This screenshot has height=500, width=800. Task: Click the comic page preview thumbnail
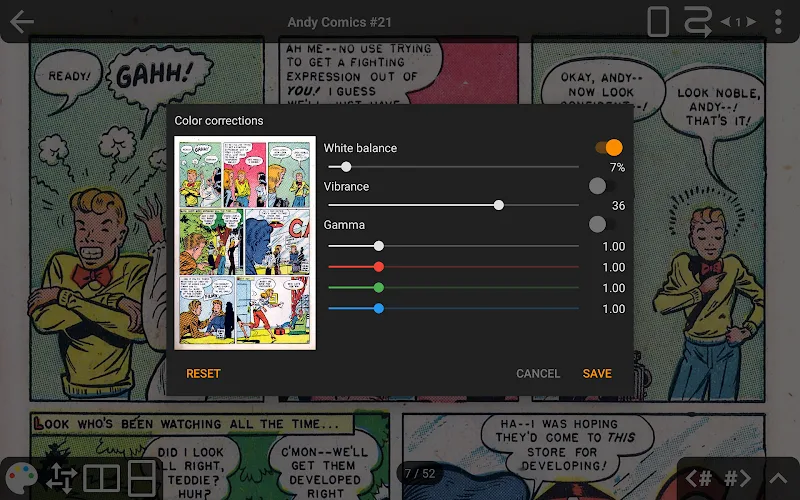(x=245, y=243)
